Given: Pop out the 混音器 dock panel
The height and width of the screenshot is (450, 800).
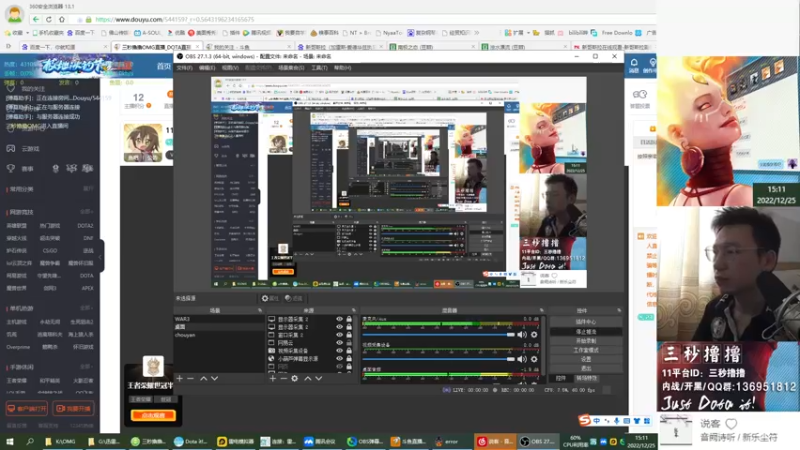Looking at the screenshot, I should [x=542, y=310].
